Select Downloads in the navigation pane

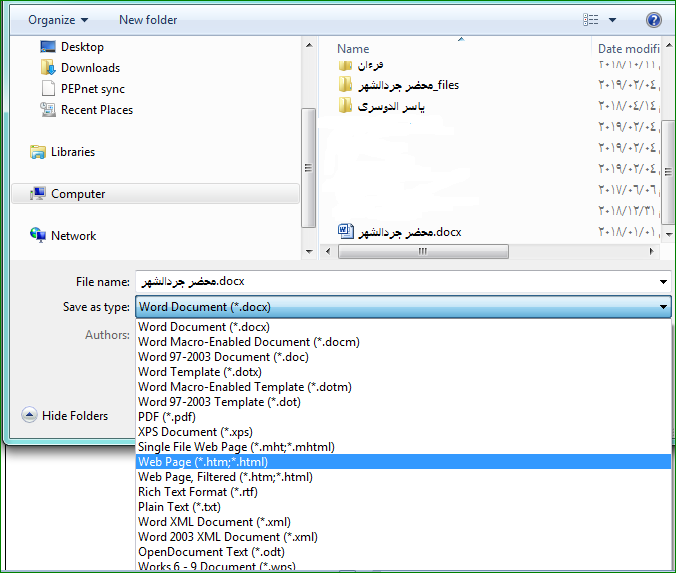91,68
